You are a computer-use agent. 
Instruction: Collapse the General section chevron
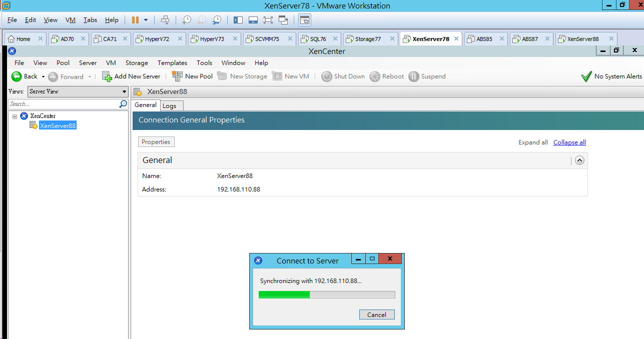pyautogui.click(x=579, y=160)
